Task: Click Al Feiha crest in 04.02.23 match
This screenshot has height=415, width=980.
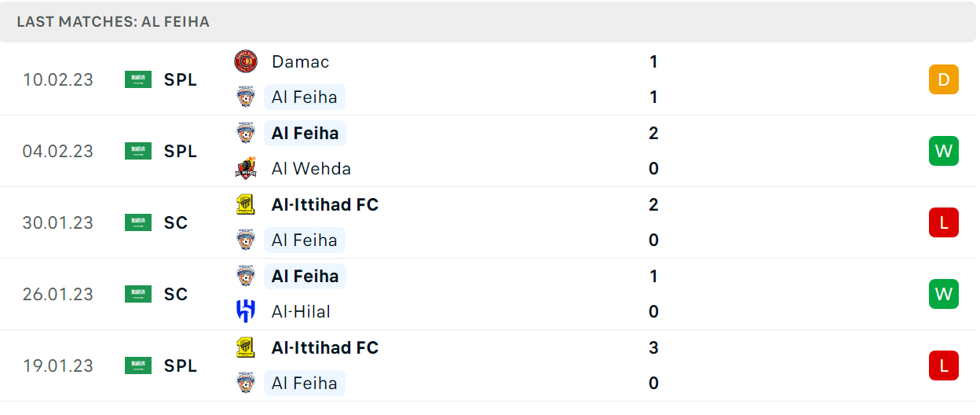Action: 246,133
